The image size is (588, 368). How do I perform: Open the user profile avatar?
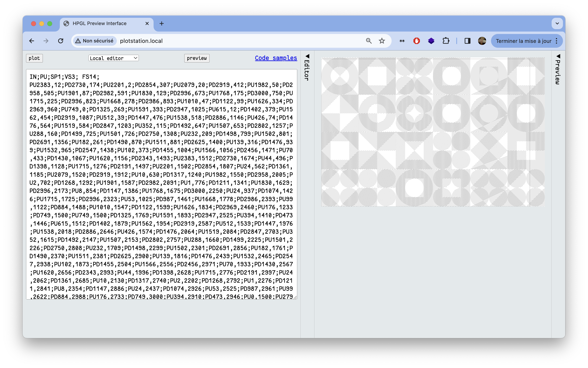(482, 41)
